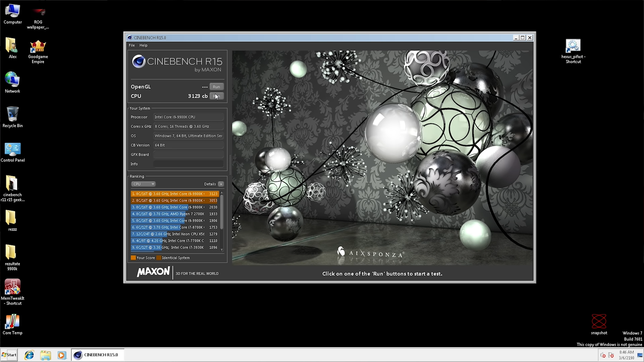Click the Cinebench title bar logo icon

click(129, 38)
